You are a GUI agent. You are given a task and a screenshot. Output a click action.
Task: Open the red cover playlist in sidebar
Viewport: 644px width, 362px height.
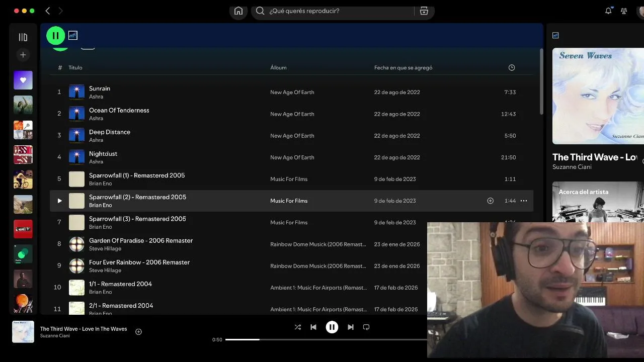[23, 229]
